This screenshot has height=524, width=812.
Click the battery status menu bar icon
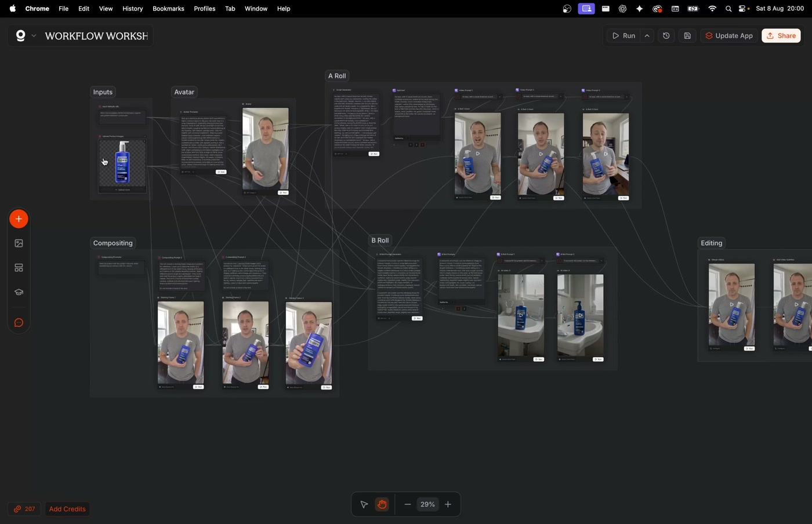693,9
